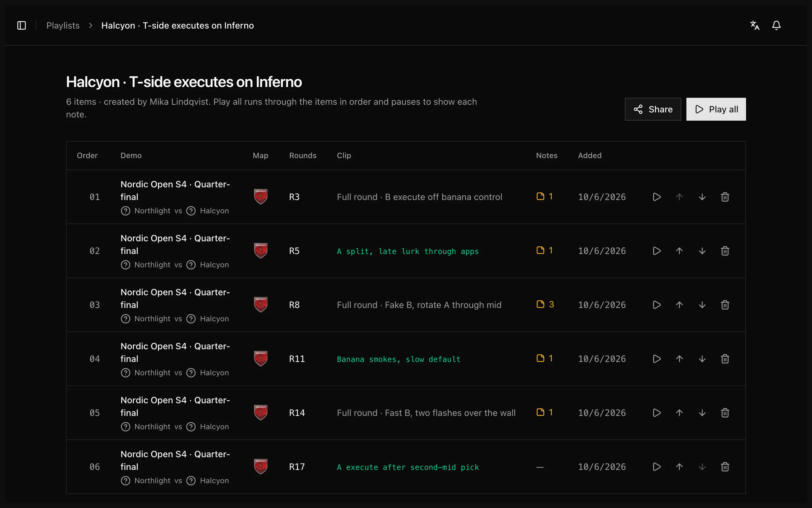Open 'A execute after second-mid pick' clip

(408, 467)
